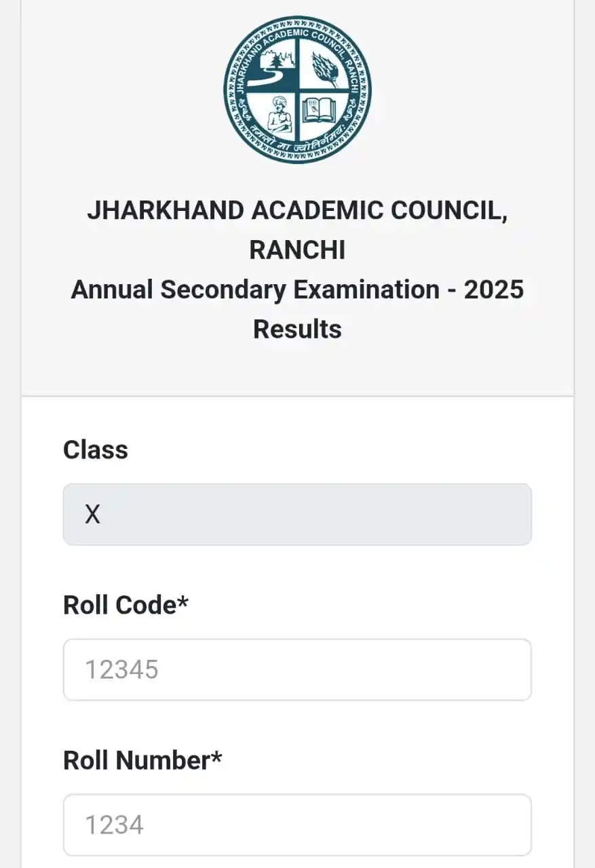595x868 pixels.
Task: Click the 'Class' field label
Action: [x=96, y=450]
